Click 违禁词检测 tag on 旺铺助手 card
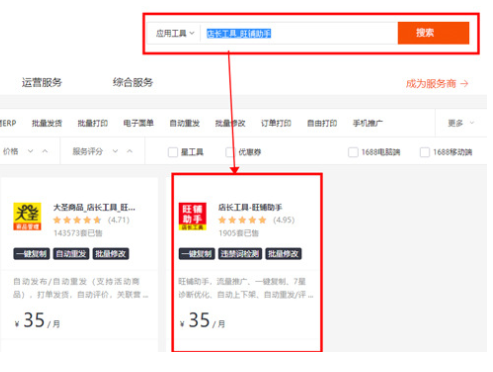This screenshot has height=372, width=493. click(x=240, y=254)
